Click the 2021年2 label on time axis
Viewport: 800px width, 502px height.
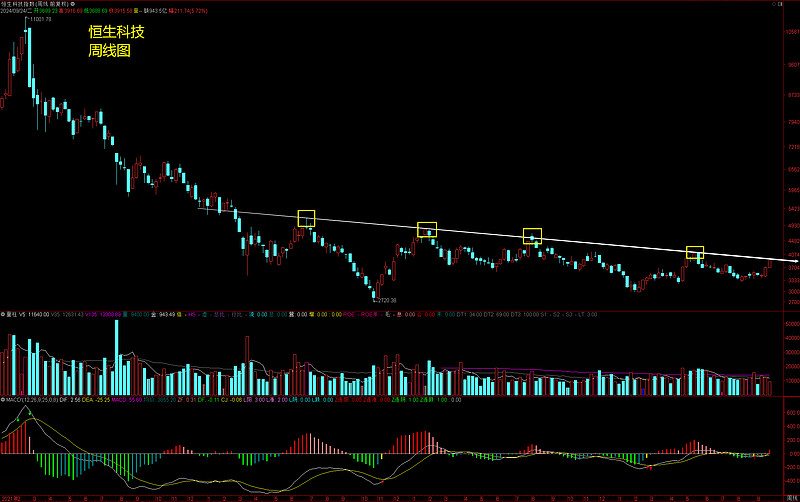(x=11, y=498)
